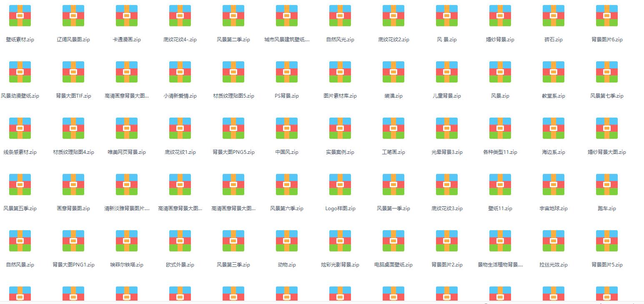
Task: Select the label 埃菲尔铁塔.zip
Action: click(x=127, y=265)
